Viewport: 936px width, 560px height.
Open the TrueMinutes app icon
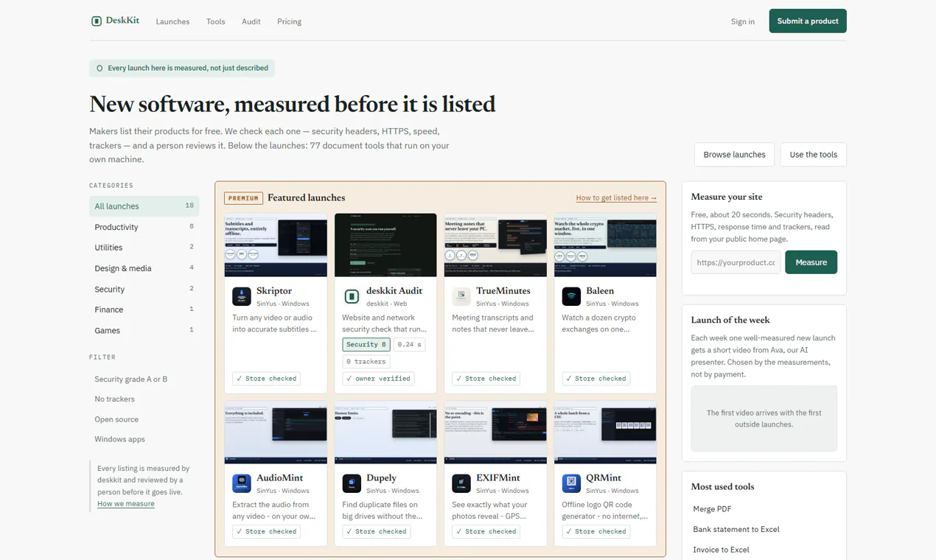(x=461, y=296)
